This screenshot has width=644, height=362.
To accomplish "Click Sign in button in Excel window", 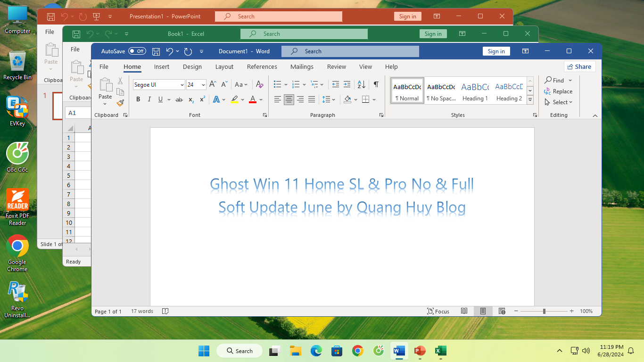I will [x=433, y=34].
